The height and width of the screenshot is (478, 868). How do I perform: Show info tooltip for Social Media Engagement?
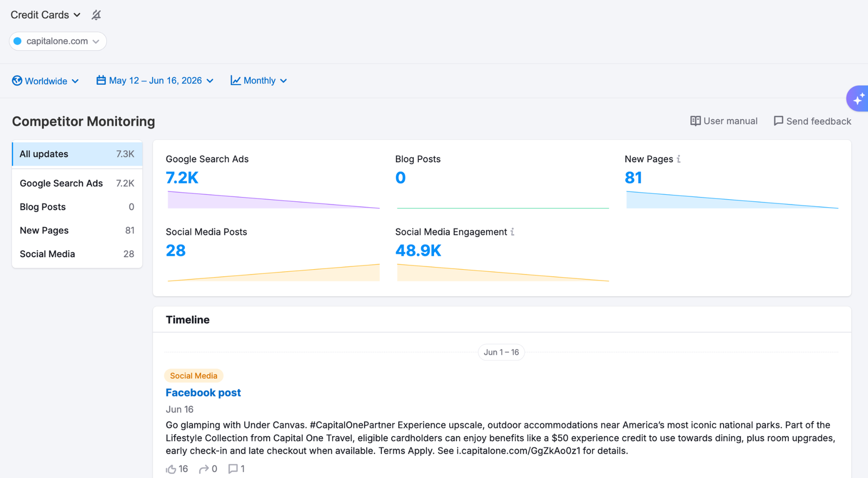pos(513,232)
